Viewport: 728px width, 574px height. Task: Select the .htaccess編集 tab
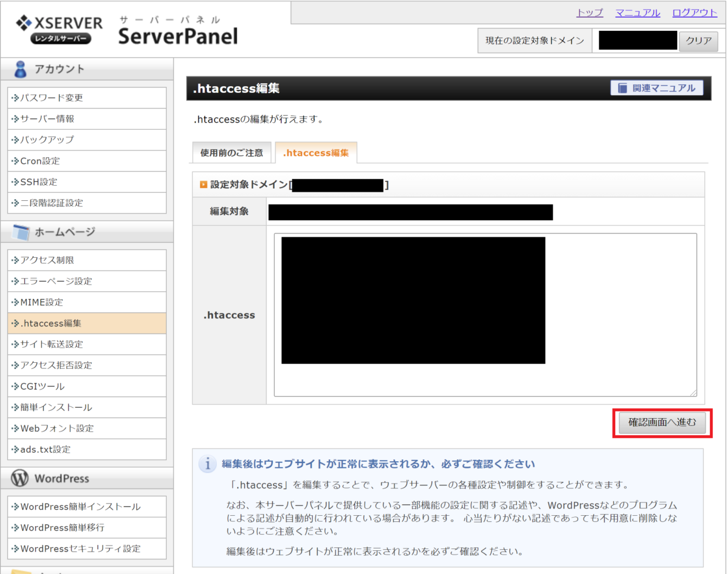tap(316, 153)
